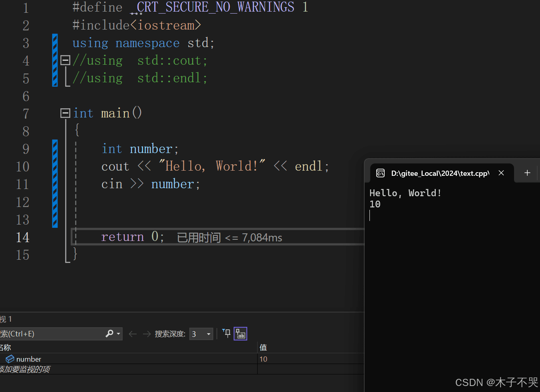
Task: Click the endl keyword in cout line
Action: pos(308,166)
